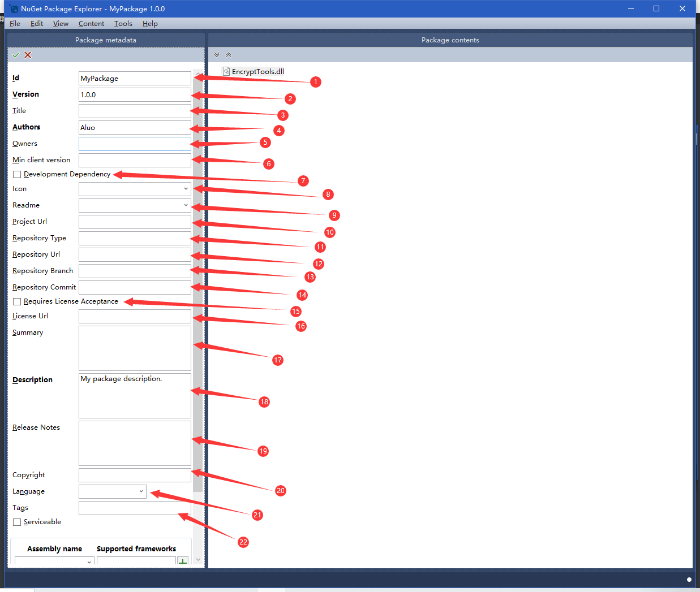The width and height of the screenshot is (700, 592).
Task: Open the Edit menu
Action: (x=37, y=24)
